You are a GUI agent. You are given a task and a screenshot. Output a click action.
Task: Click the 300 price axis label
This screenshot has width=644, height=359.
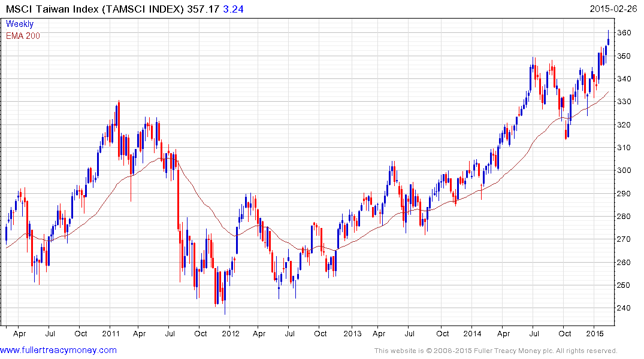(624, 171)
